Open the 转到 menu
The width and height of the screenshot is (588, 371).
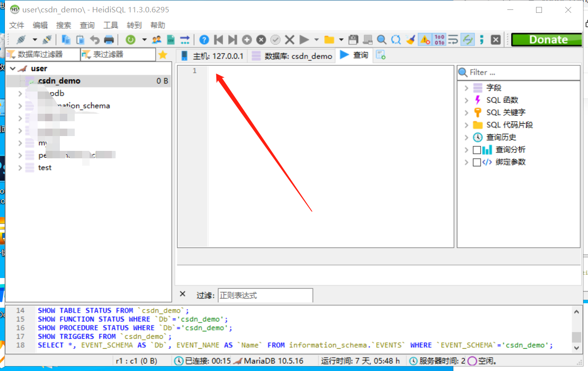click(x=134, y=25)
